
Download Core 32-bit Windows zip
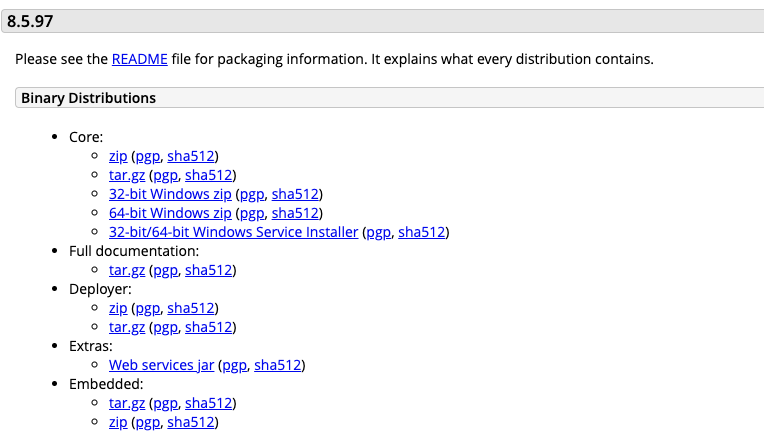(170, 194)
